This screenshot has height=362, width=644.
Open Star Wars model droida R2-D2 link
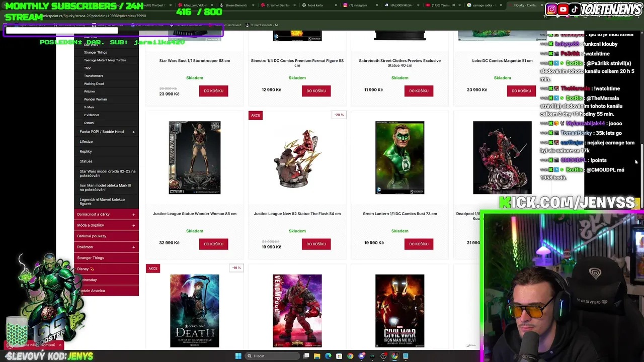[107, 173]
